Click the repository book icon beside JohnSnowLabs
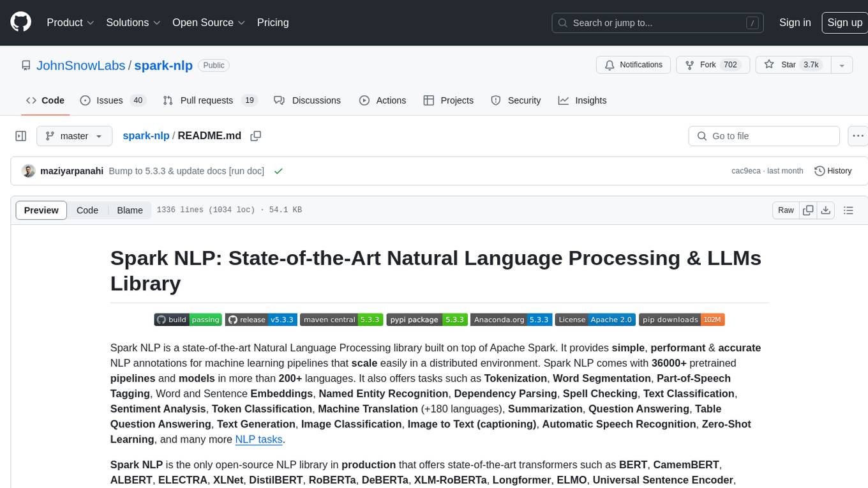This screenshot has width=868, height=488. [26, 65]
